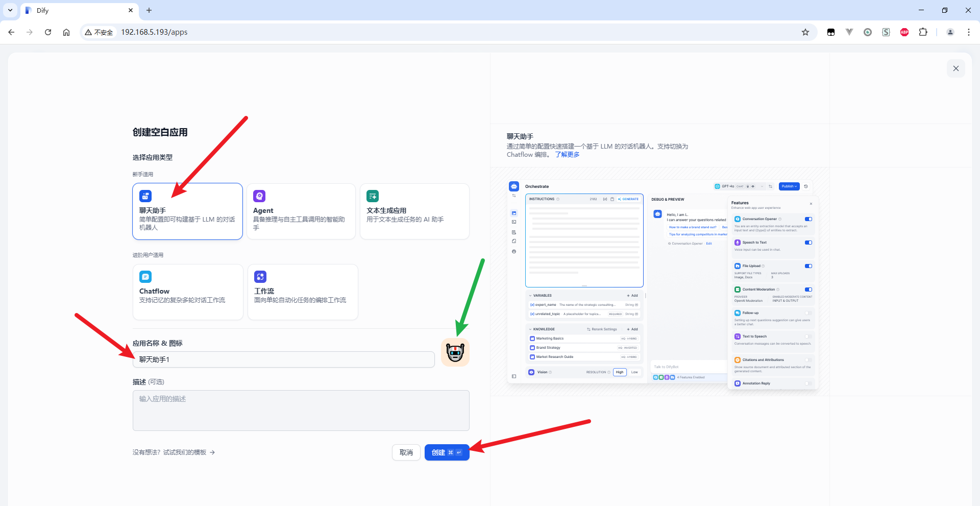Open the robot app icon picker
This screenshot has height=506, width=980.
point(455,352)
